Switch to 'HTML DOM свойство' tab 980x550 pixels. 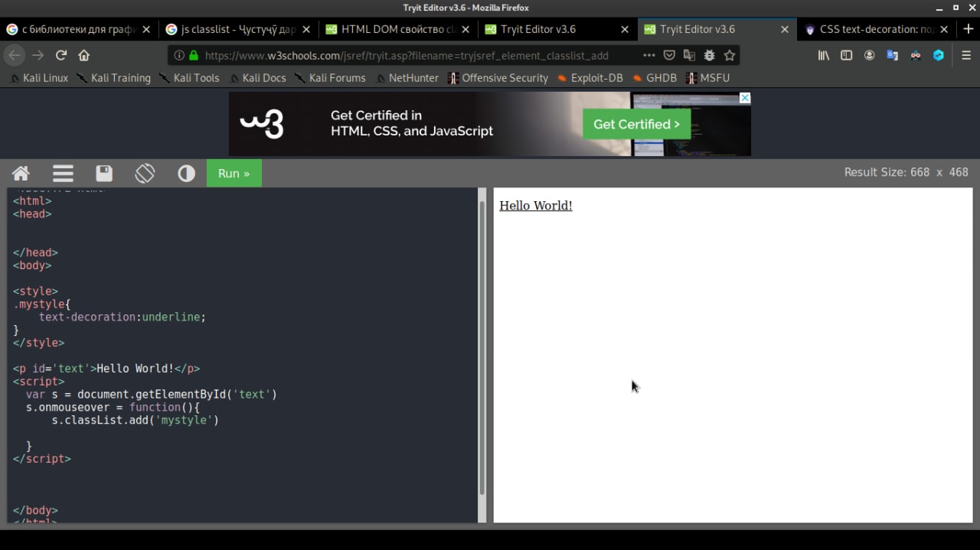(x=398, y=29)
